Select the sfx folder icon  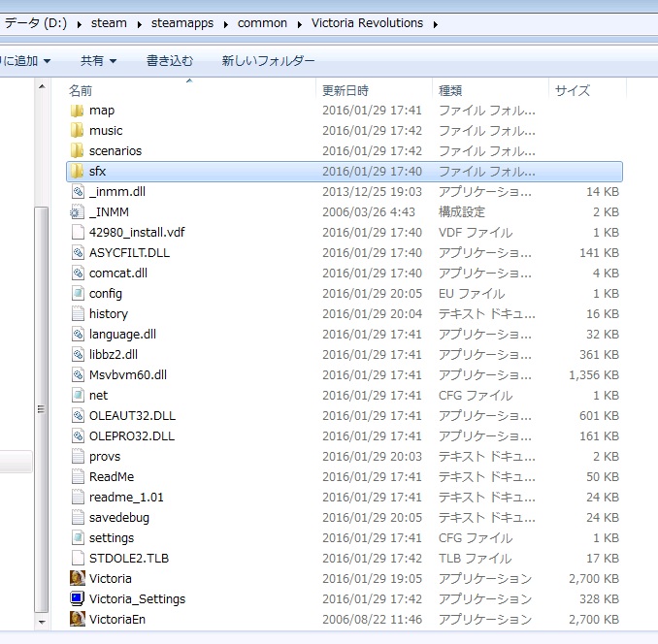pyautogui.click(x=78, y=171)
